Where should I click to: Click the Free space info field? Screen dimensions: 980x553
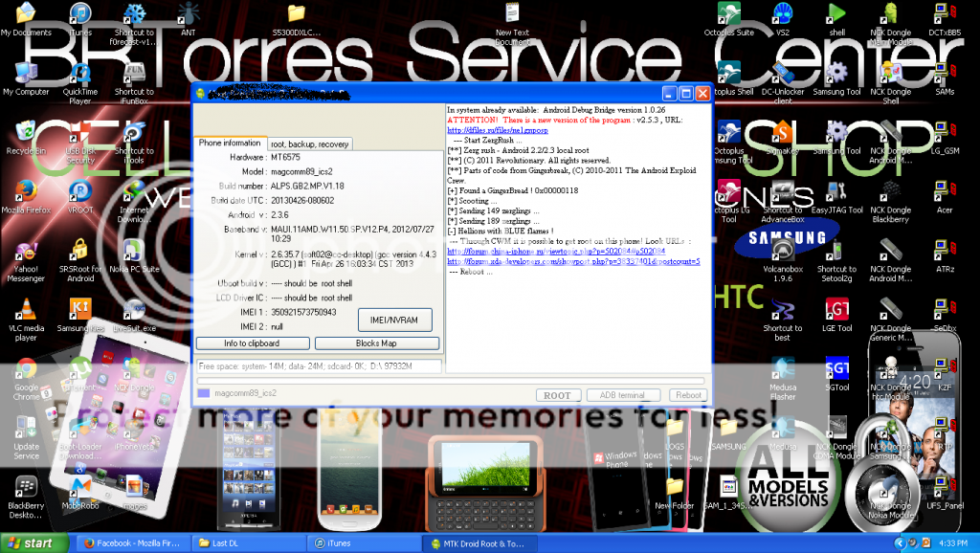(x=319, y=365)
